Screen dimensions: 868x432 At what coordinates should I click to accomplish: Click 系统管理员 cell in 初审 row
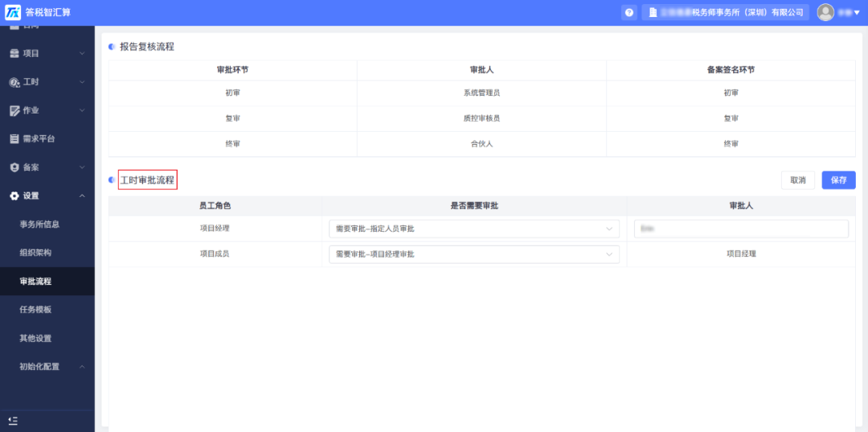(481, 93)
